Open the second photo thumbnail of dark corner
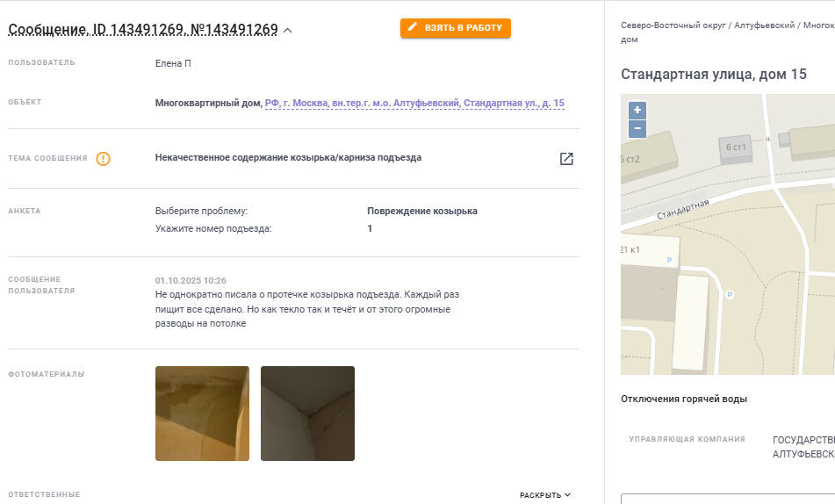Viewport: 835px width, 504px height. pos(308,414)
